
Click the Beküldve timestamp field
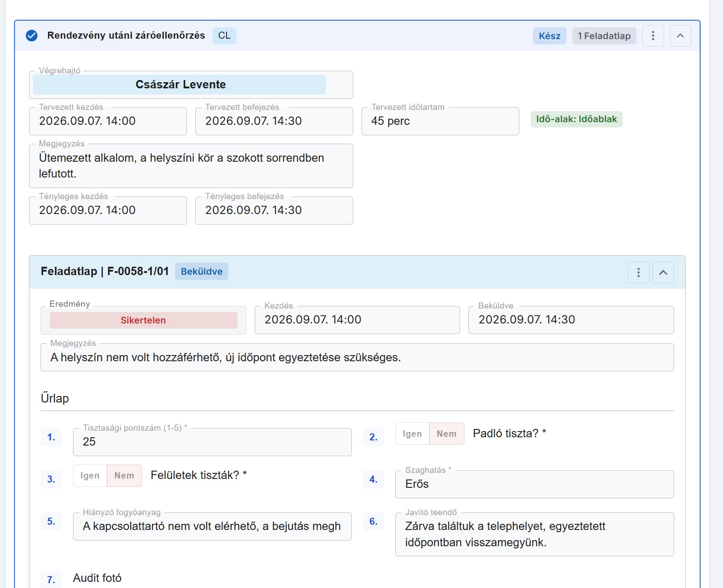click(571, 319)
